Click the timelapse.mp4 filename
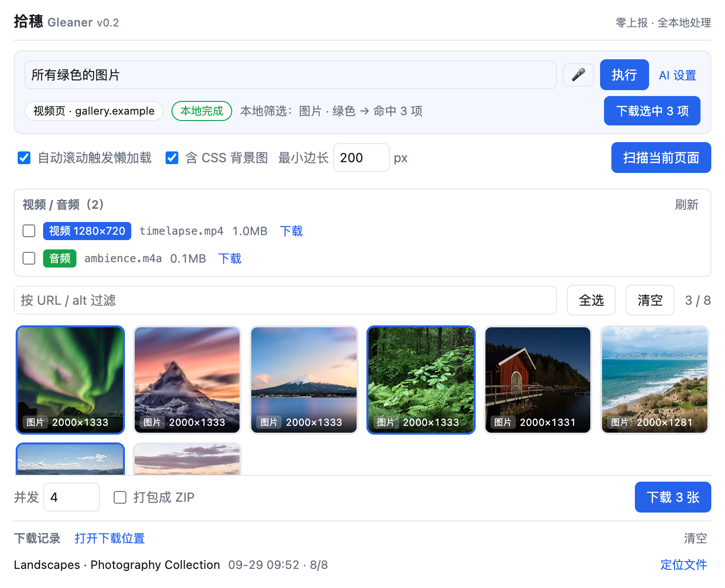725x588 pixels. (181, 231)
